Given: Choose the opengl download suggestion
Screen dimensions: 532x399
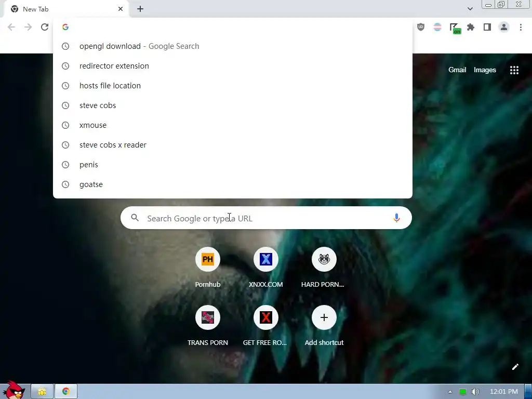Looking at the screenshot, I should [233, 46].
